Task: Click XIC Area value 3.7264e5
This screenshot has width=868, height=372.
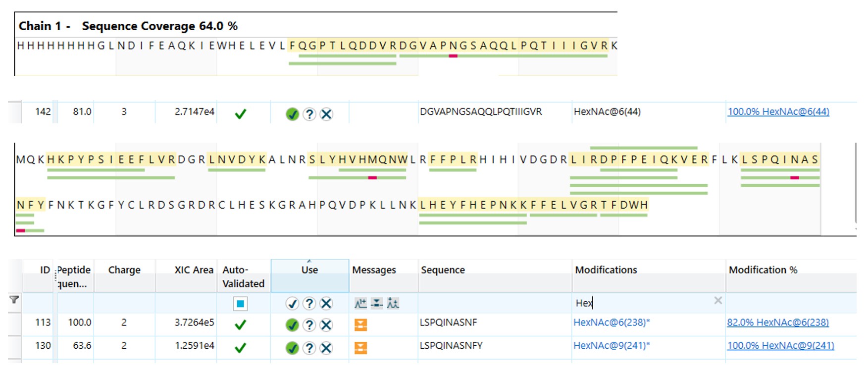Action: click(194, 322)
